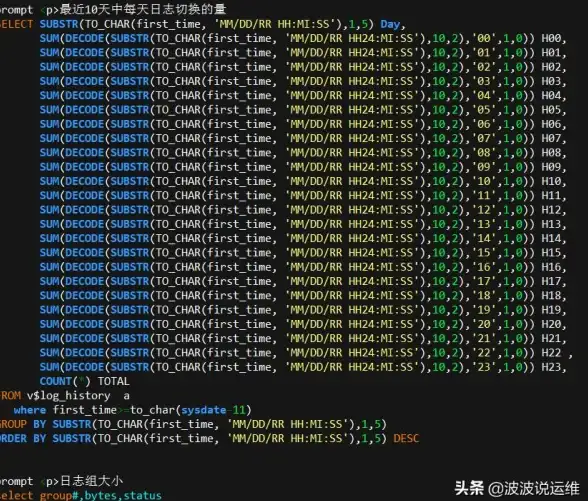Click DECODE on the H10 line

[x=85, y=182]
